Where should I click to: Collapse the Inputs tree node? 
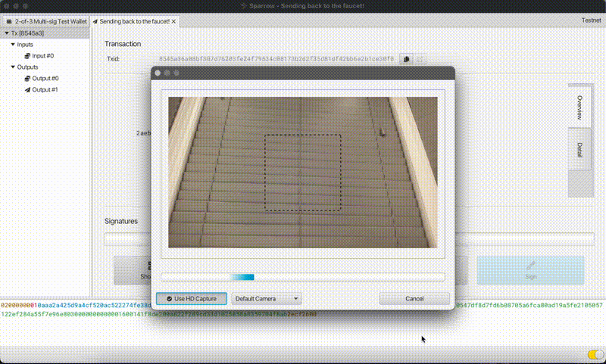(x=13, y=45)
